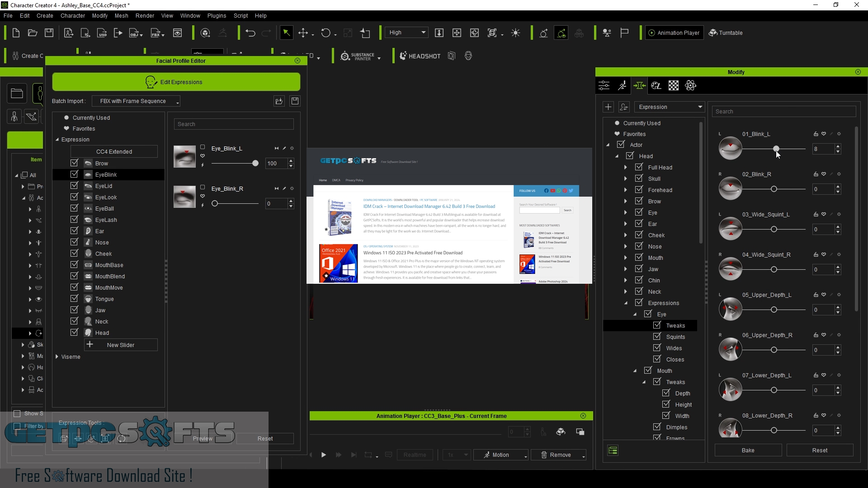This screenshot has width=868, height=488.
Task: Expand the Cheek node in Modify tree
Action: click(x=626, y=235)
